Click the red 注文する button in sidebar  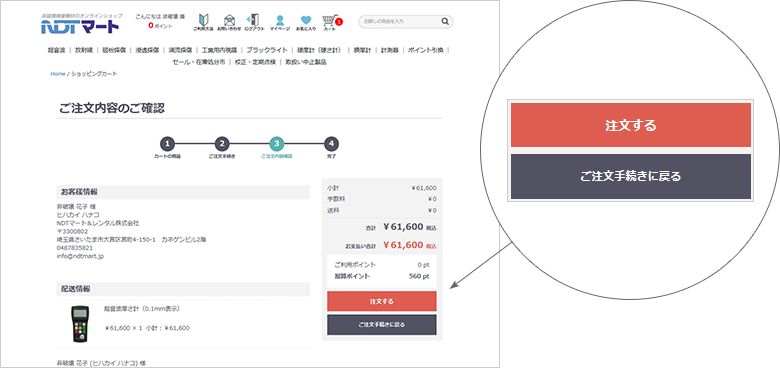[x=382, y=301]
